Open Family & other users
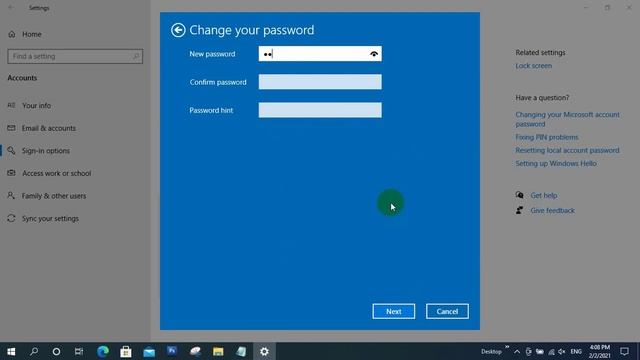Screen dimensions: 640x360 click(54, 196)
